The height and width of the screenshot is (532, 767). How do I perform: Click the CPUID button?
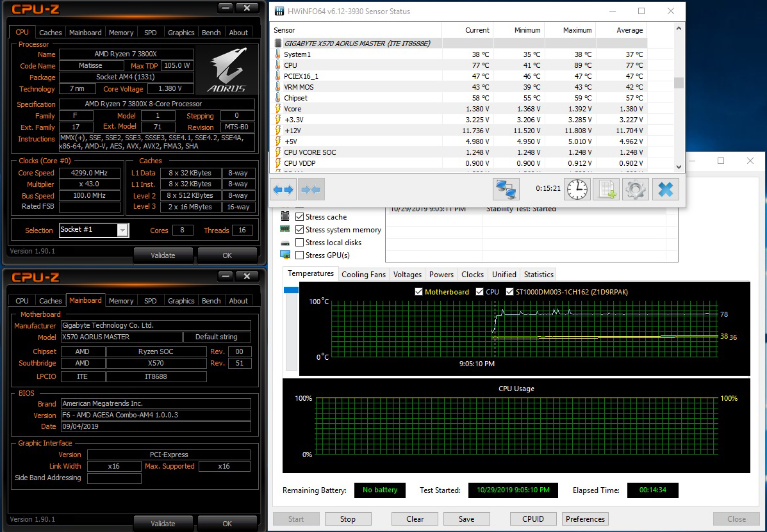(x=533, y=519)
